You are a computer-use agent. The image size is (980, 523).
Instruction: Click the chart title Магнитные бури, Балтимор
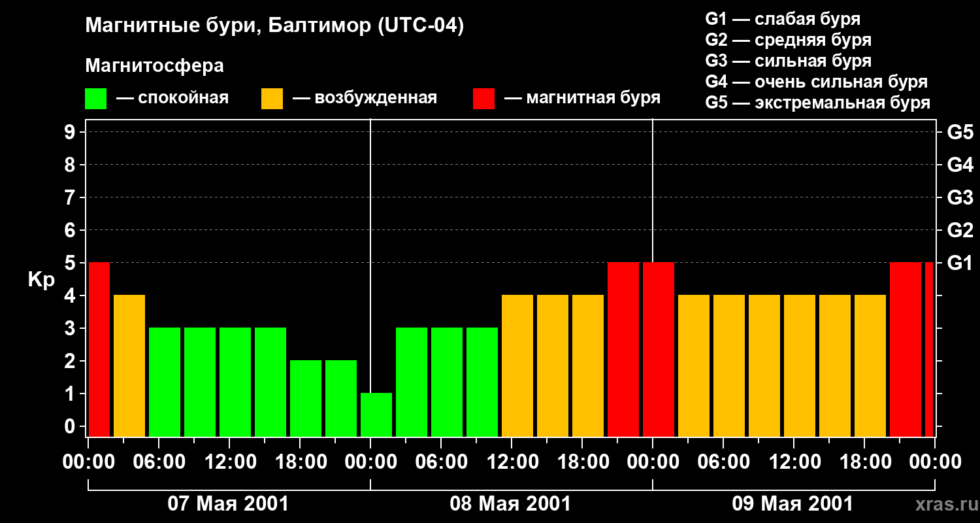(274, 26)
